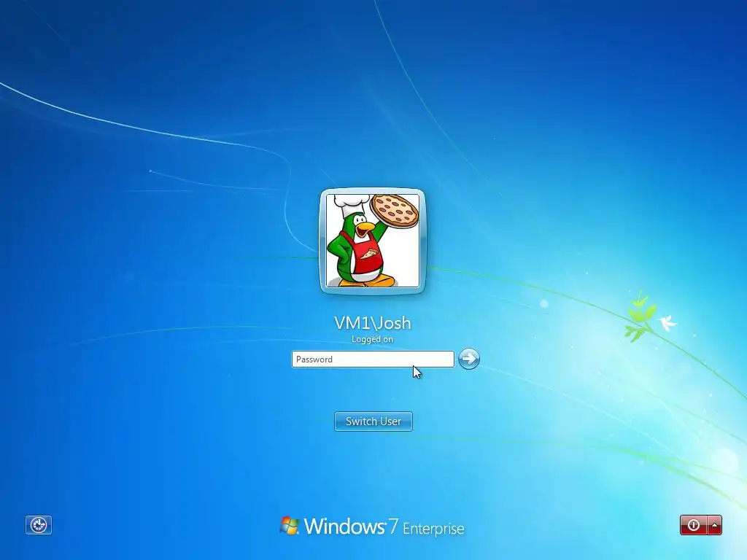Expand the shut down options arrow
This screenshot has height=560, width=747.
pos(715,525)
